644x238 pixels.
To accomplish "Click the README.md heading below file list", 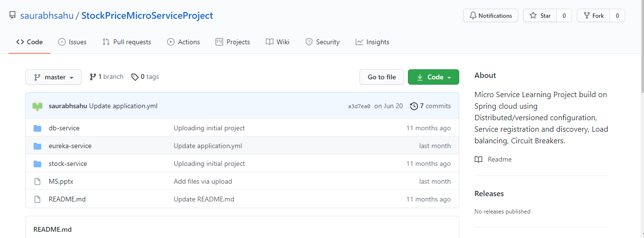I will point(53,230).
